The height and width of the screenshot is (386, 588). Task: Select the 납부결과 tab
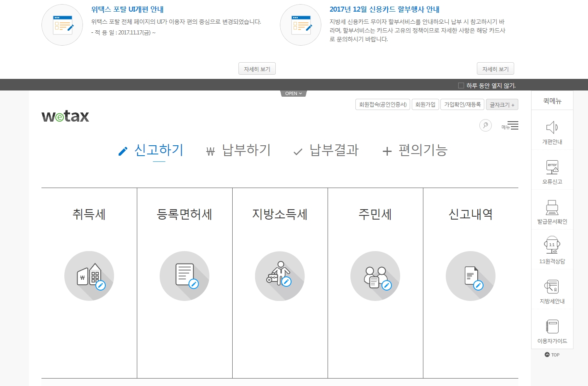326,150
